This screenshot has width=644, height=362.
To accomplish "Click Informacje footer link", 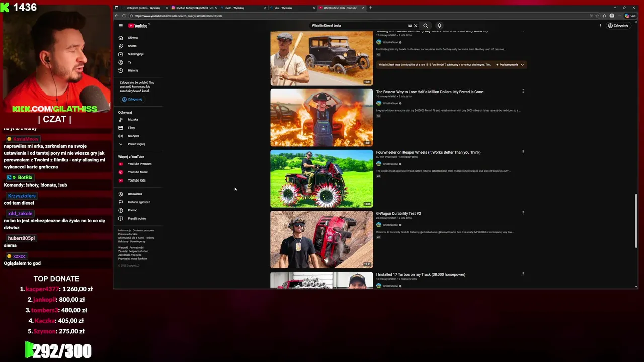I will coord(124,230).
